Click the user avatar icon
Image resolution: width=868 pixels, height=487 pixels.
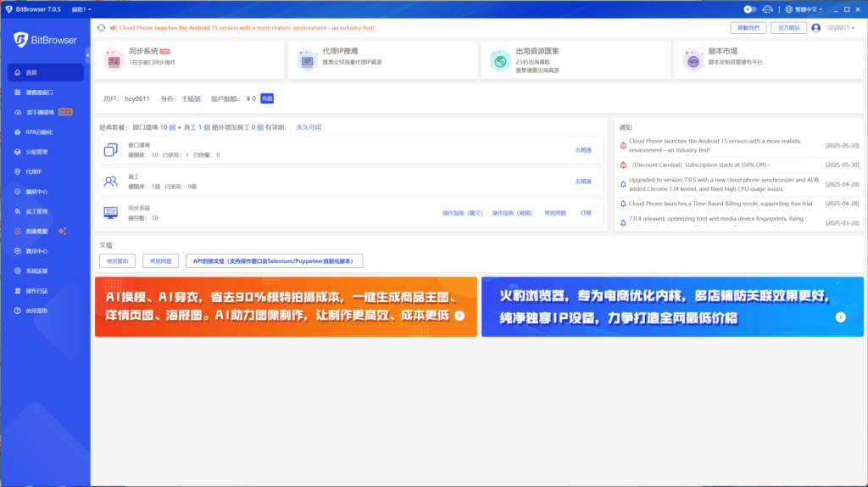click(816, 28)
